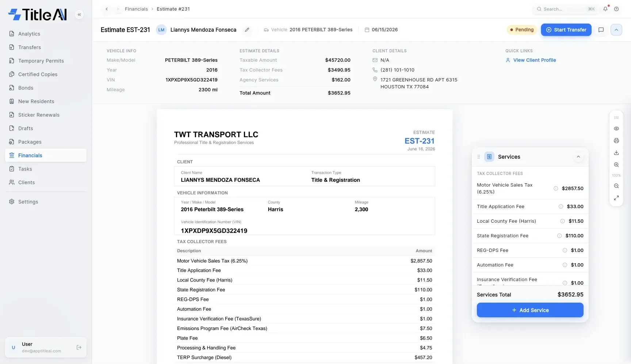
Task: Click Financials breadcrumb link
Action: (x=136, y=9)
